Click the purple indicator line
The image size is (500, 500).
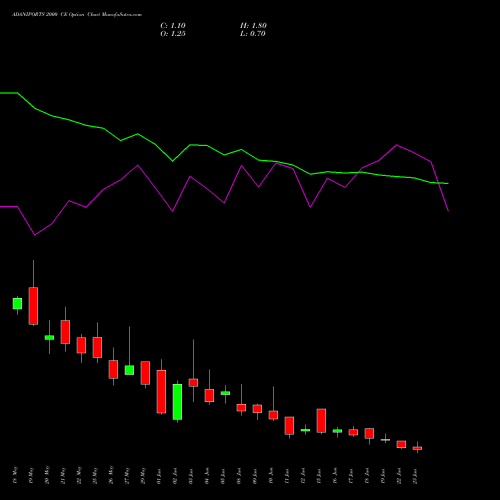point(224,202)
